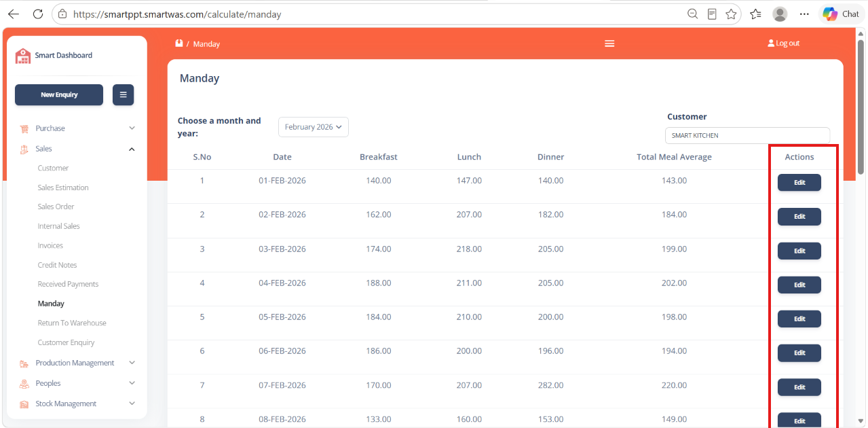Viewport: 868px width, 428px height.
Task: Click the New Enquiry button
Action: pos(59,95)
